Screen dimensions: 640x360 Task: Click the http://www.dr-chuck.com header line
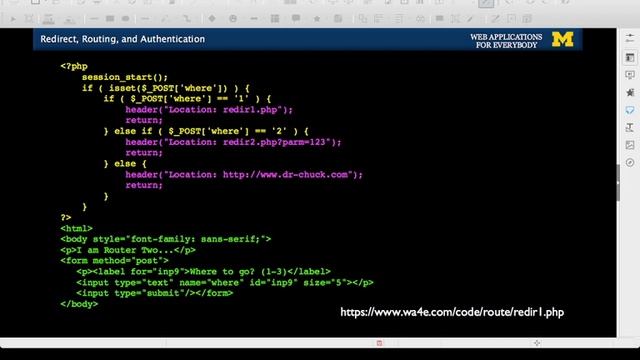[244, 175]
